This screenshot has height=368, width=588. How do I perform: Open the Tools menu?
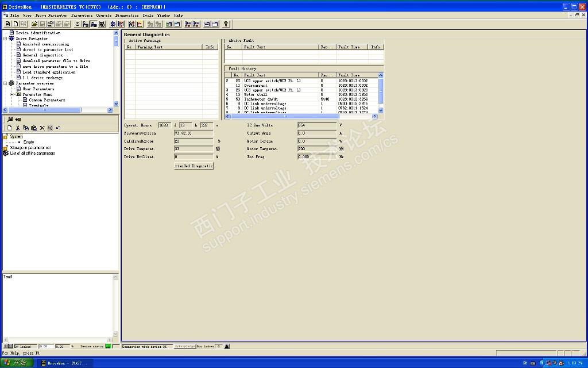click(148, 16)
